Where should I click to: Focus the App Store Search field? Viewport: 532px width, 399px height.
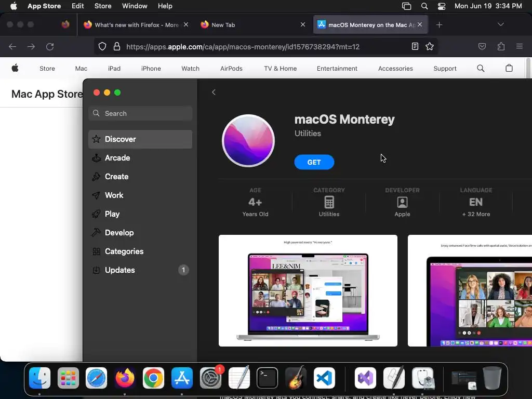click(x=140, y=113)
